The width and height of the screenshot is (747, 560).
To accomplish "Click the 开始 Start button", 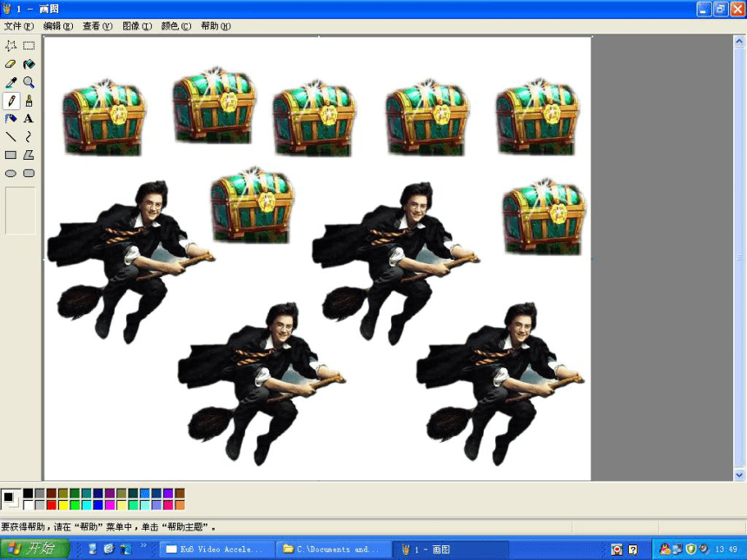I will click(35, 549).
